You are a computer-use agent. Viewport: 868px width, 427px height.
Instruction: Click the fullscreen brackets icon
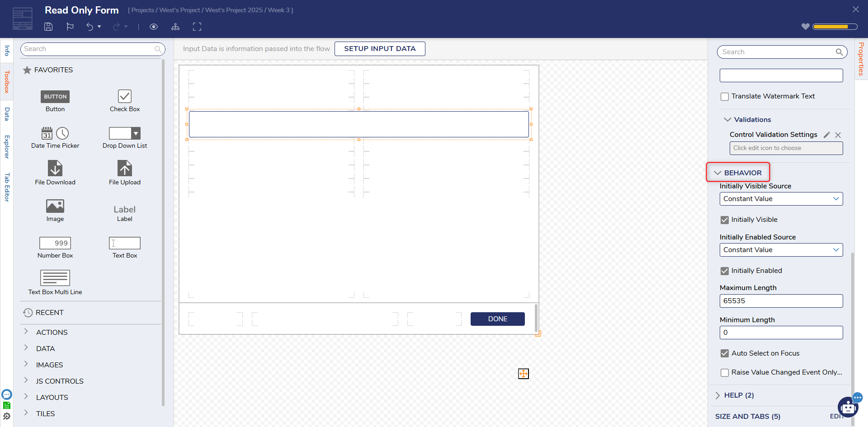[x=197, y=27]
